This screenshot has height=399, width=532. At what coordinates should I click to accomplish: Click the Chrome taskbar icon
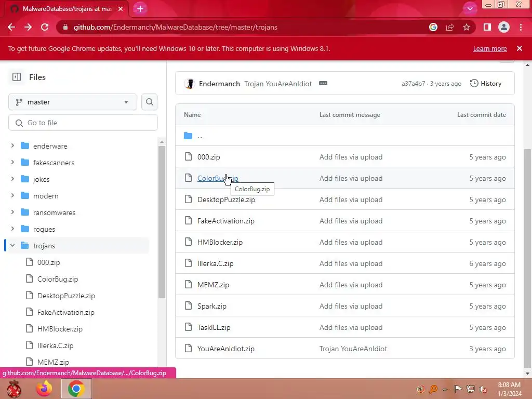76,389
